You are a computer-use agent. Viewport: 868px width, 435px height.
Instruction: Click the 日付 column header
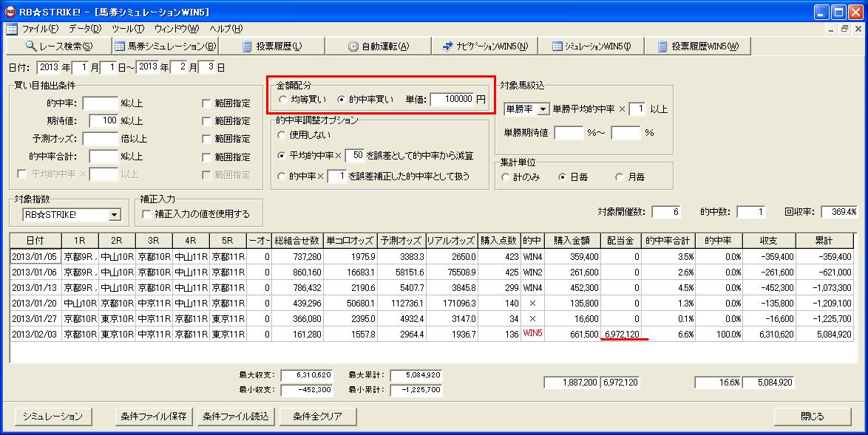pos(34,241)
